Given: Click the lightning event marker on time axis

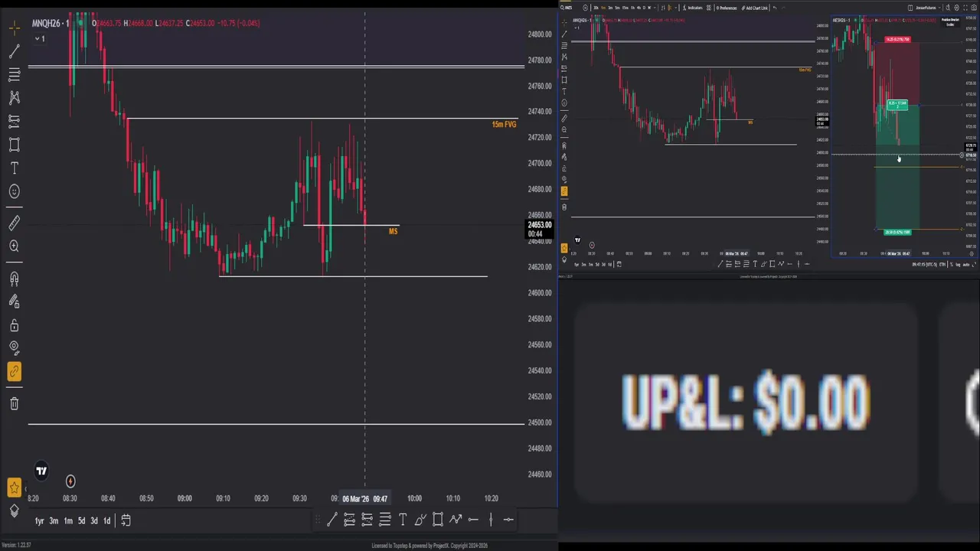Looking at the screenshot, I should click(x=70, y=481).
